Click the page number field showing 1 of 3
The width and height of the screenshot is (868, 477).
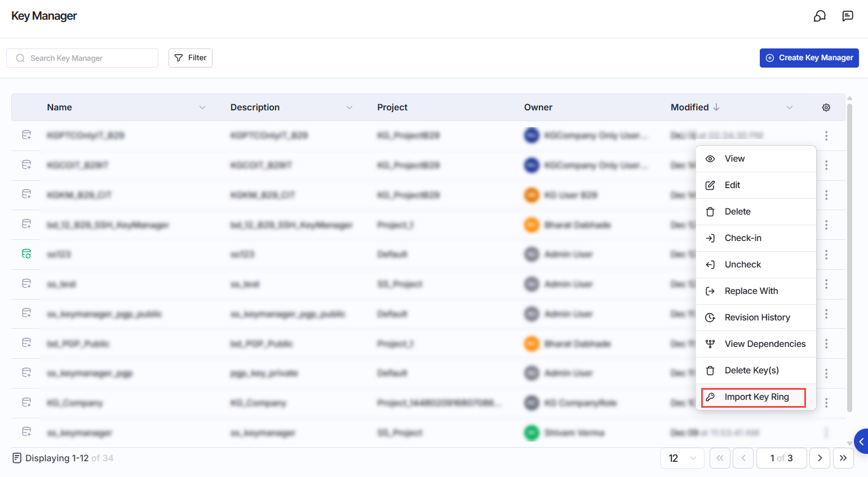click(x=781, y=458)
